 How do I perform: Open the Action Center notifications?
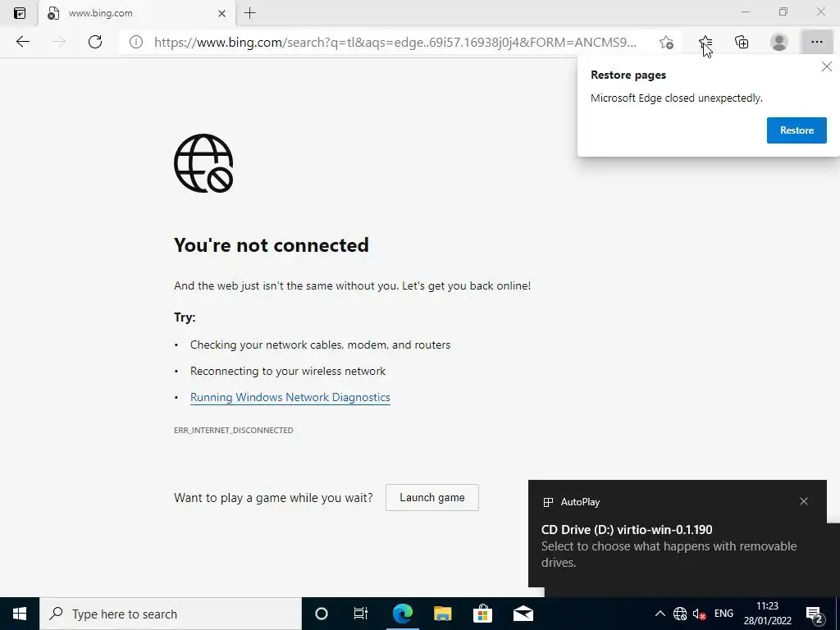click(x=815, y=614)
